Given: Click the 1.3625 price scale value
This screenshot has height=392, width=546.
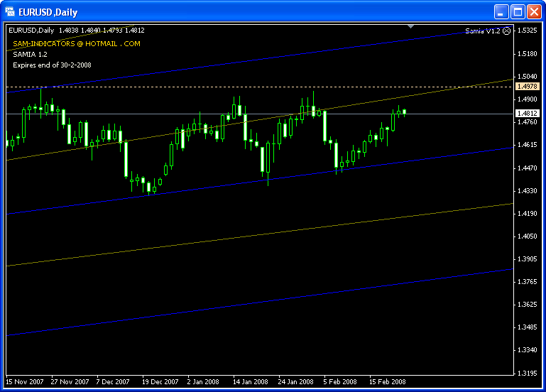Looking at the screenshot, I should pos(528,305).
